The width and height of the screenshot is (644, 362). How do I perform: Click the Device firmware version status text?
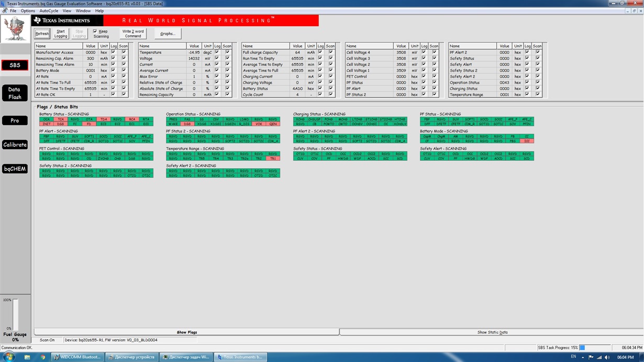(111, 340)
